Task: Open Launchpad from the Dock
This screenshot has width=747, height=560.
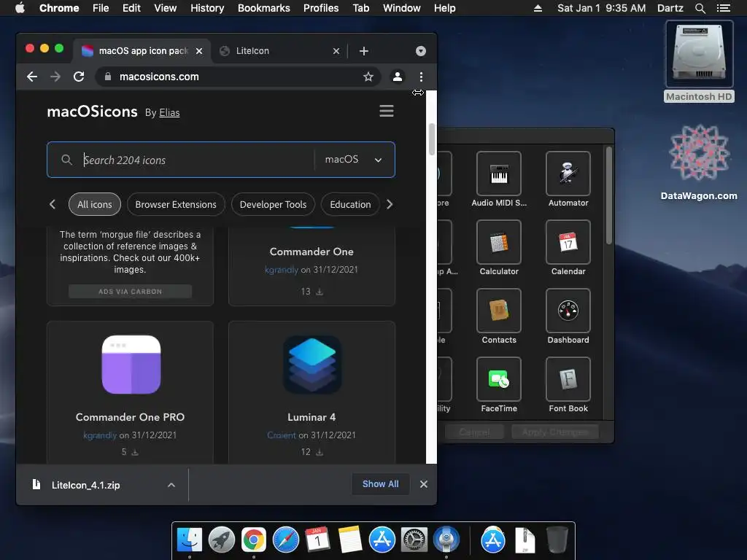Action: [222, 540]
